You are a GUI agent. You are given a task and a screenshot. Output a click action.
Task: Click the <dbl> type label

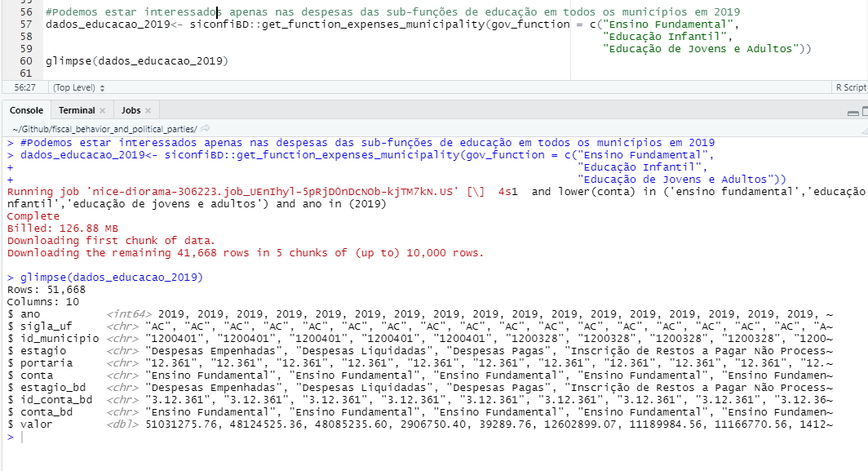122,424
